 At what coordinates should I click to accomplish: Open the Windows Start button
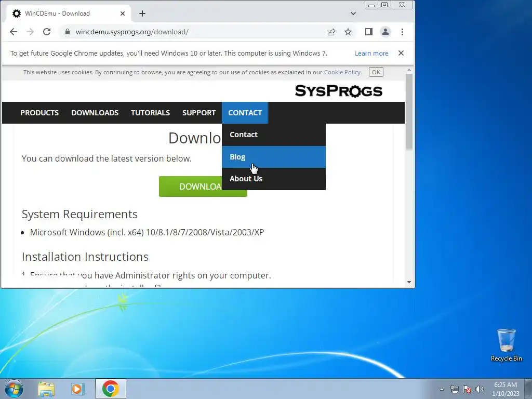pyautogui.click(x=14, y=389)
